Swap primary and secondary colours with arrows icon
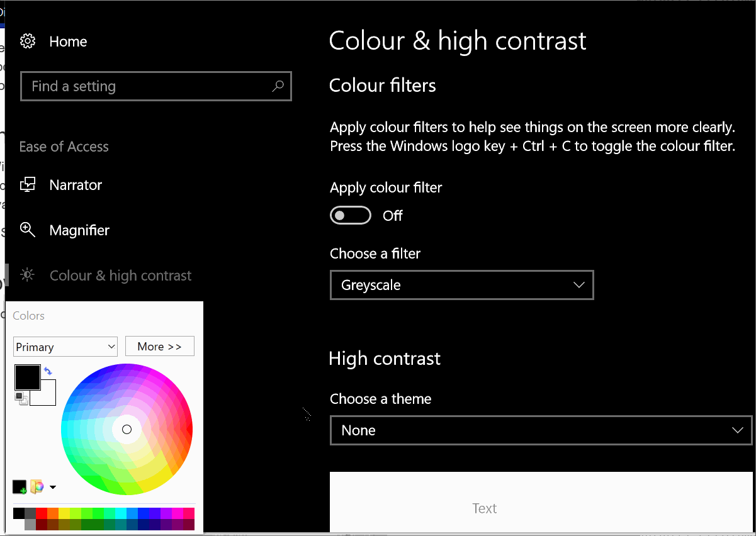This screenshot has height=536, width=756. point(48,371)
